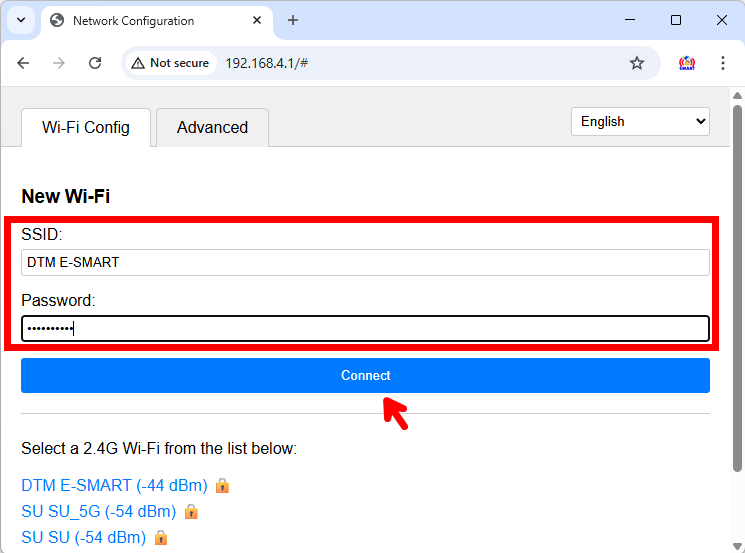Open a new browser tab

(293, 20)
